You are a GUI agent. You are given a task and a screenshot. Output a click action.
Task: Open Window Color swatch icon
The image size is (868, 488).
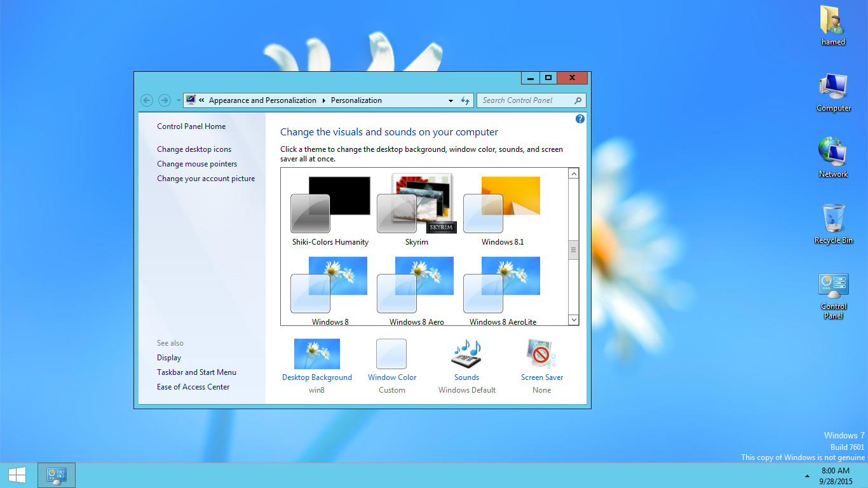(391, 354)
